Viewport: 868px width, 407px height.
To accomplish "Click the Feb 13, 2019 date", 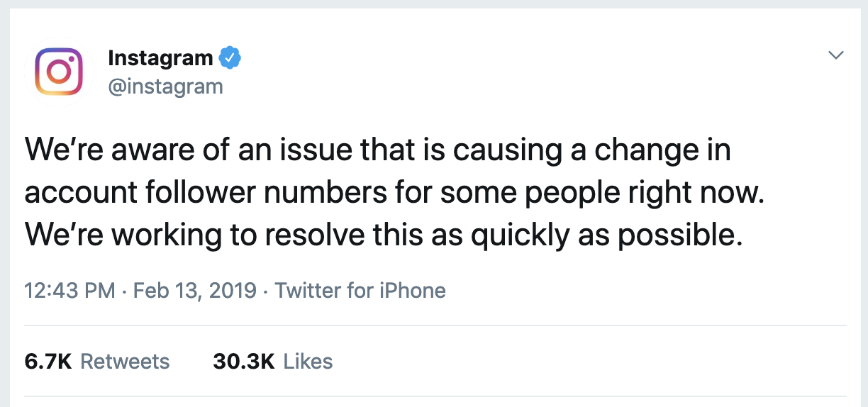I will tap(194, 291).
